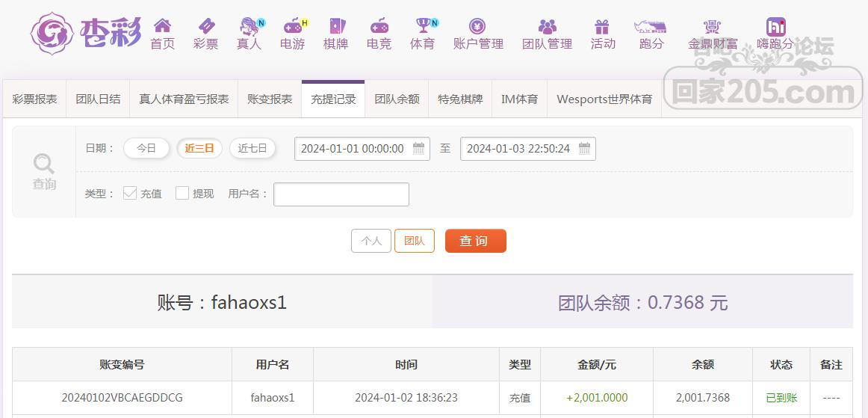Click the time cell 2024-01-02 18:36:23
This screenshot has width=868, height=418.
point(406,398)
